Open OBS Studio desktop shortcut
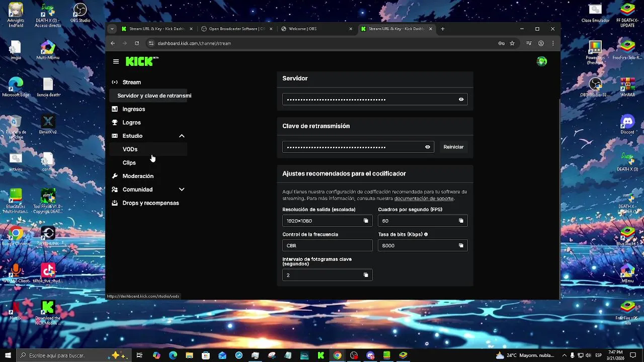644x362 pixels. pos(80,14)
